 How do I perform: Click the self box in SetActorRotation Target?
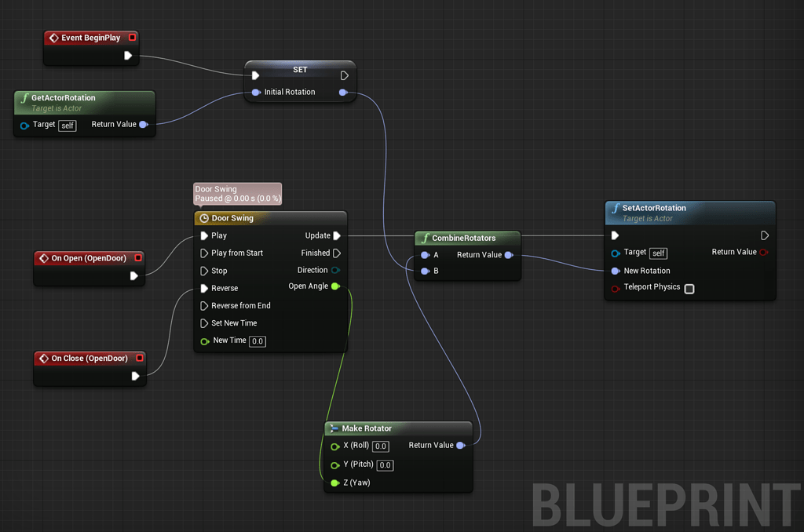pyautogui.click(x=659, y=253)
